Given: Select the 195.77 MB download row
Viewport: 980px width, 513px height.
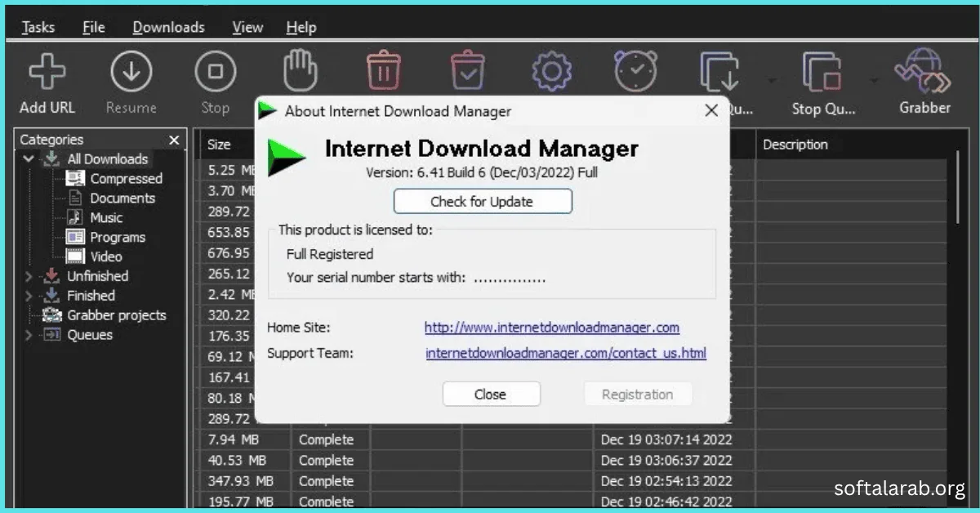Looking at the screenshot, I should [x=573, y=501].
